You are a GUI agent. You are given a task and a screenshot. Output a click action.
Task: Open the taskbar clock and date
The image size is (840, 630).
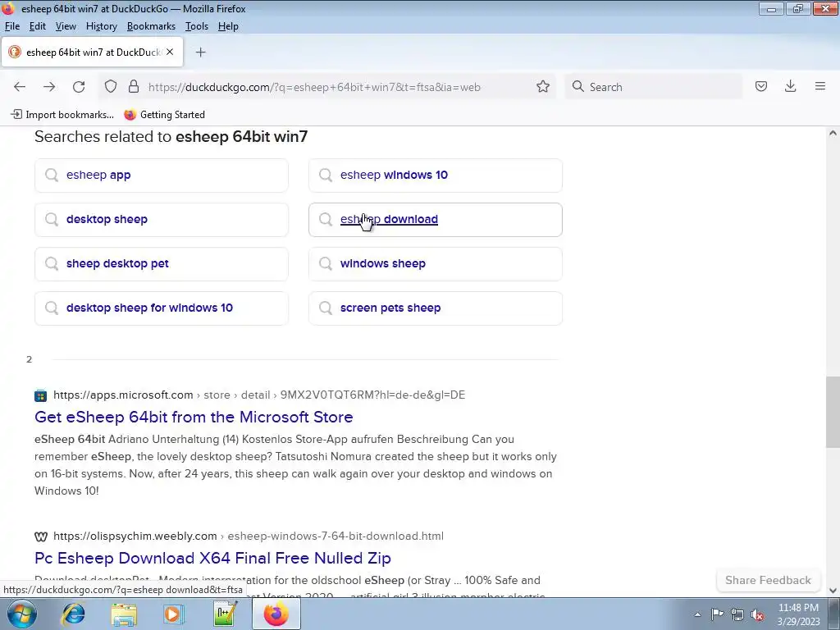pos(798,614)
